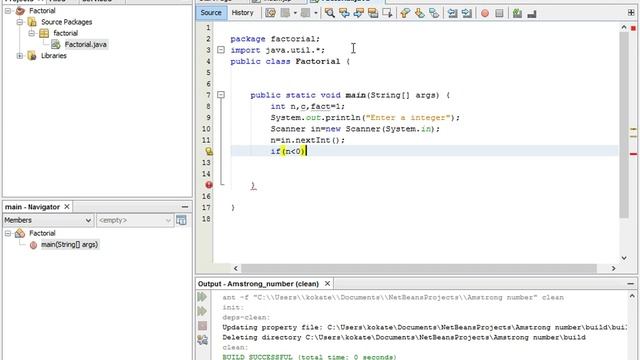
Task: Toggle rectangular selection mode
Action: [x=387, y=13]
